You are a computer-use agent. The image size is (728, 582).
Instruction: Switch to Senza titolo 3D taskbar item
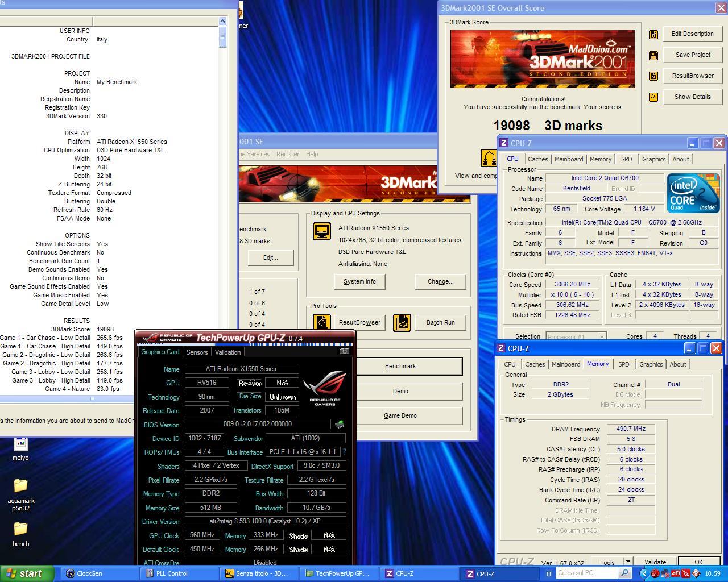260,573
